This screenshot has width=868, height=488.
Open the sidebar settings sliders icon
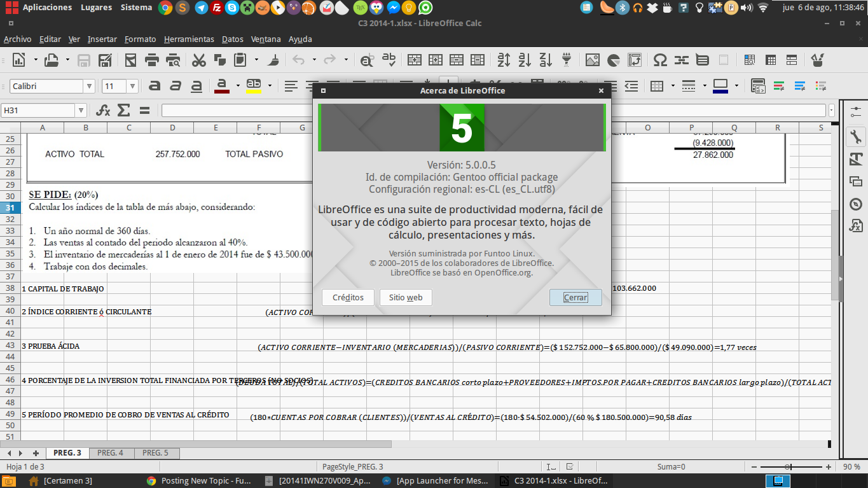(855, 111)
